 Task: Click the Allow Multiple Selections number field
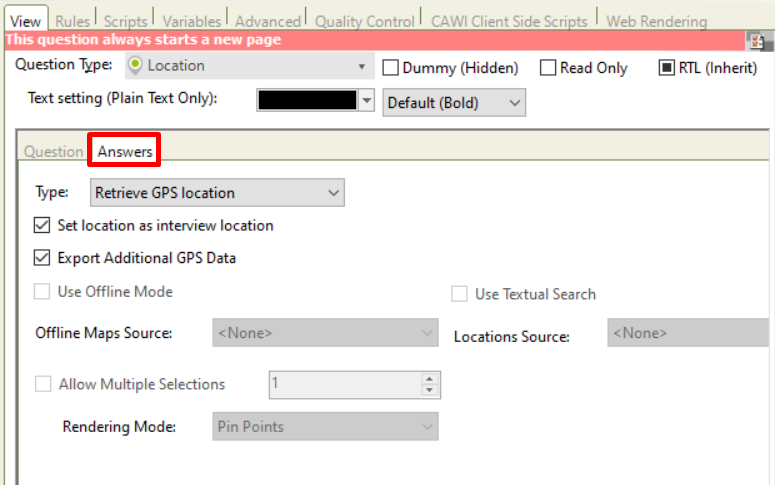pyautogui.click(x=345, y=384)
